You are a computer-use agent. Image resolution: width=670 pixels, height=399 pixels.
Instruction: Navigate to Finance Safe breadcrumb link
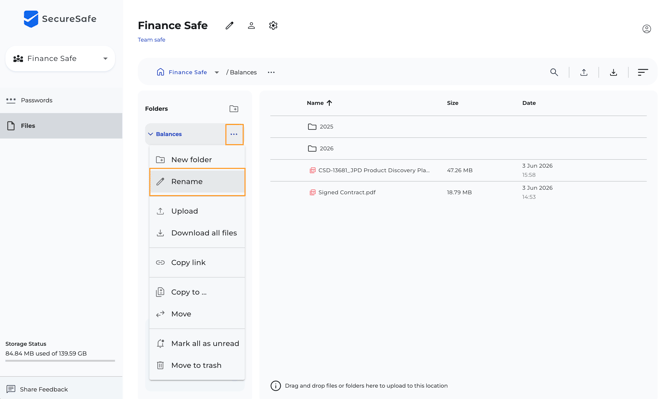click(188, 72)
